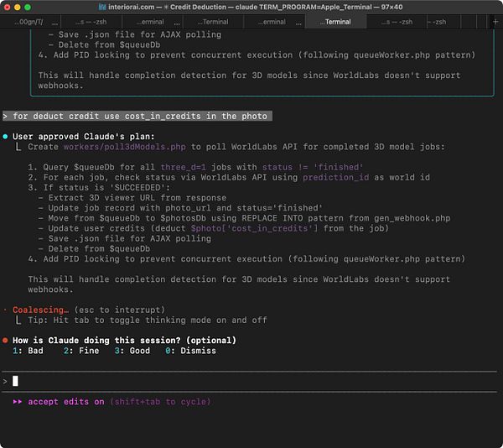
Task: Click the purple 'prediction_id' text
Action: click(x=336, y=178)
